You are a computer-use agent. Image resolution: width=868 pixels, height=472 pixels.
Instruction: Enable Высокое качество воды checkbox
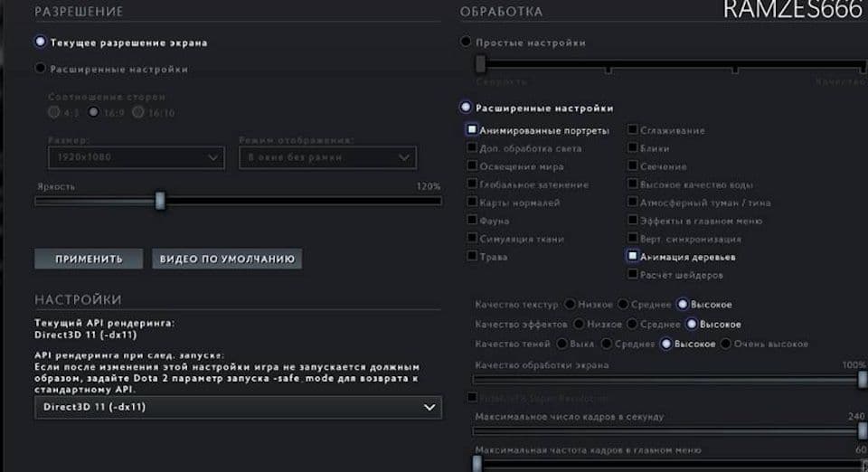coord(633,184)
